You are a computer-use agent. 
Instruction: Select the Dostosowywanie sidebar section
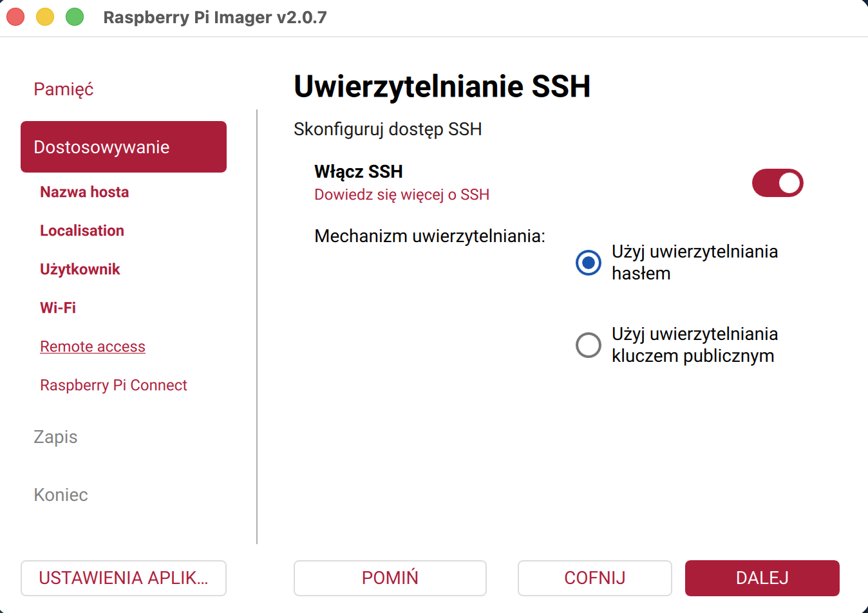coord(123,147)
